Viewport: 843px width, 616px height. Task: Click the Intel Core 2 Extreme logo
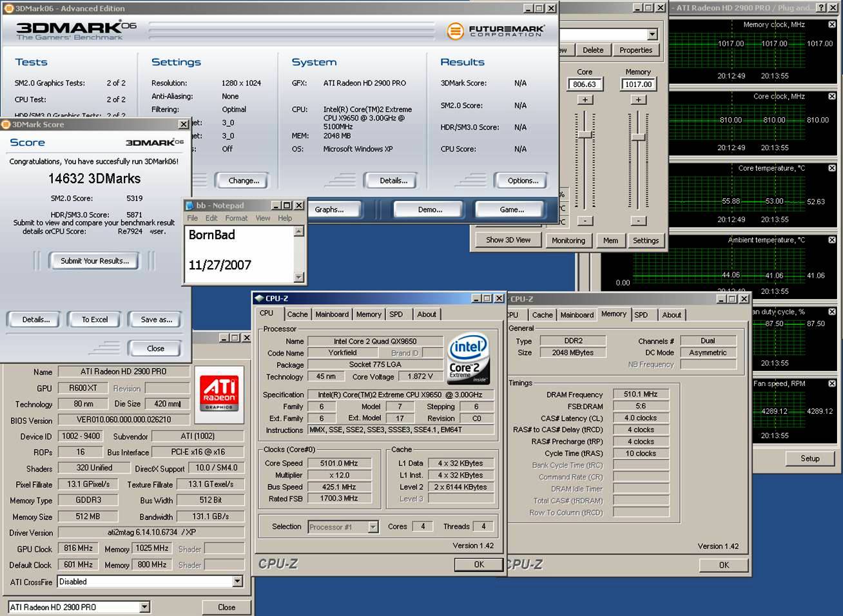click(x=468, y=358)
